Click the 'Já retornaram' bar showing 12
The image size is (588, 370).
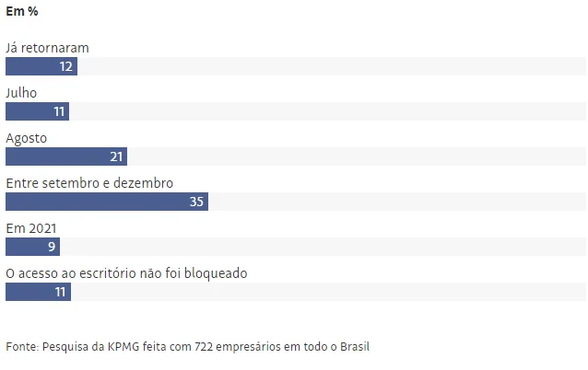point(41,66)
